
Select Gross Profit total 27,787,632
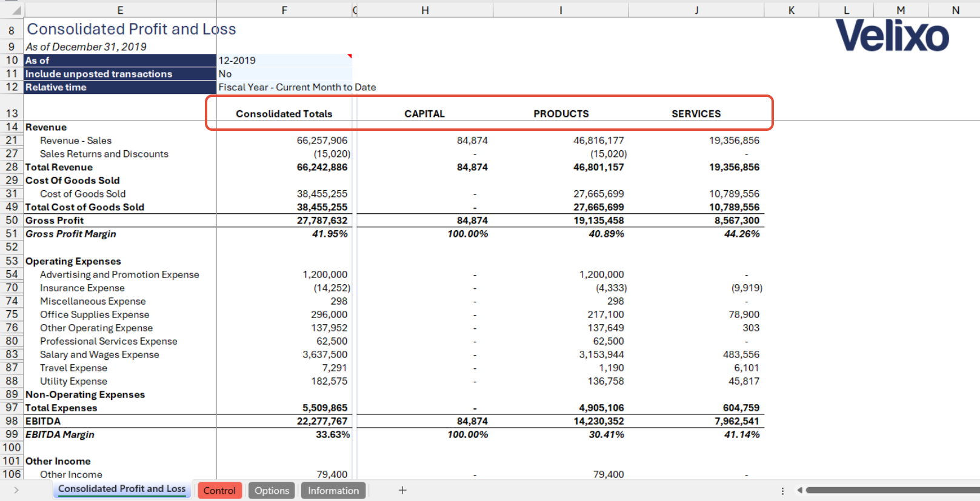[x=322, y=221]
